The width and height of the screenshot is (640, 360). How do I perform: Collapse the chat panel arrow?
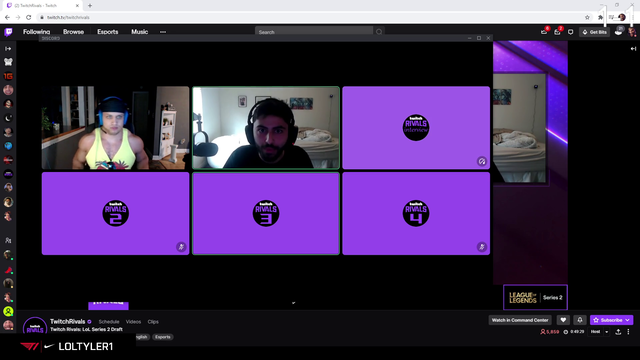(x=633, y=49)
